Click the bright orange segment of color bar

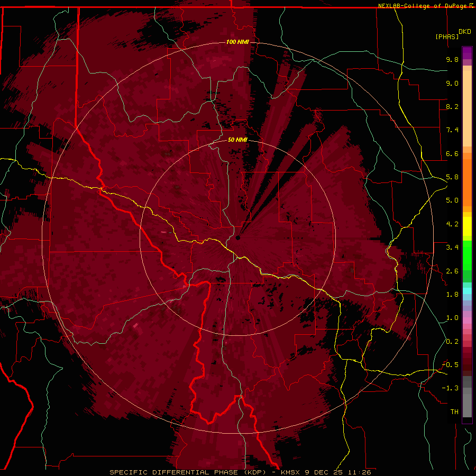coord(467,182)
